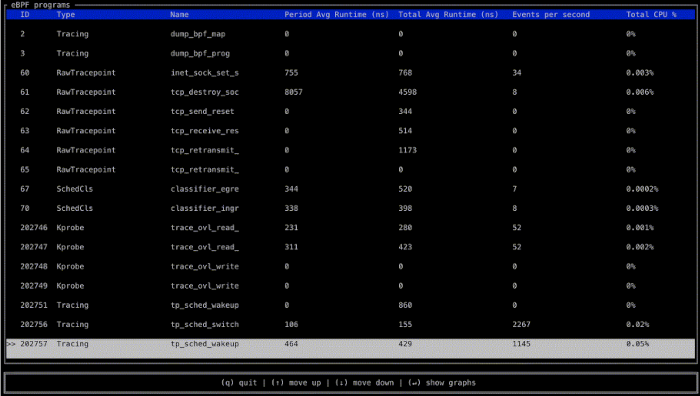Click Period Avg Runtime column header

point(337,14)
